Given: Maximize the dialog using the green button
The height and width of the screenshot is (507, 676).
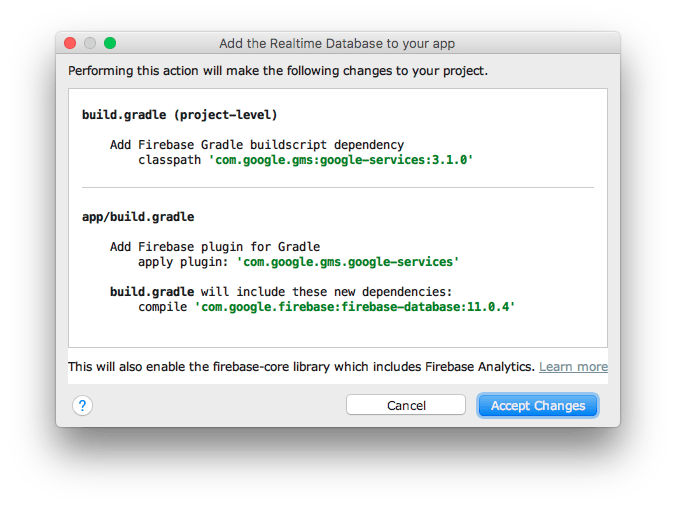Looking at the screenshot, I should (110, 43).
